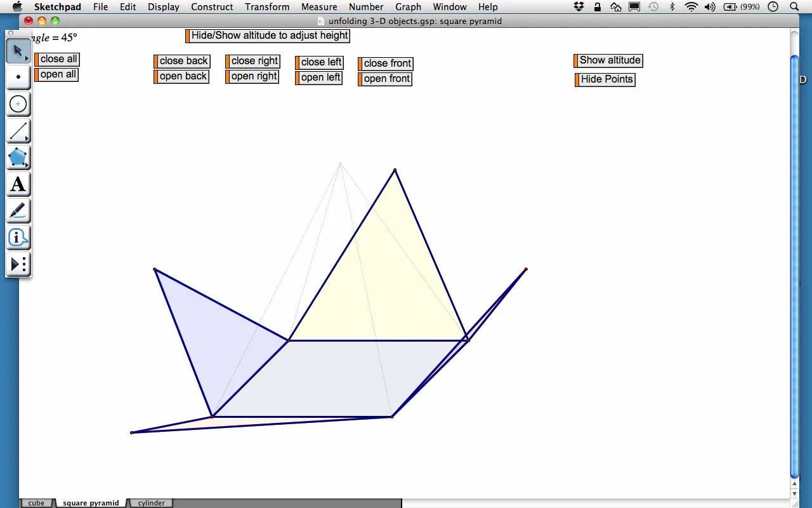Select the Polygon tool
812x508 pixels.
(18, 157)
